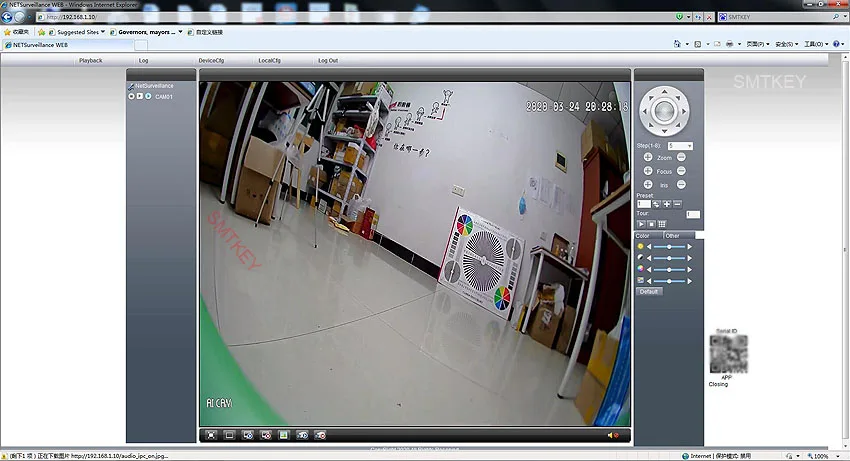Screen dimensions: 850x461
Task: Close Iris with minus button
Action: 681,184
